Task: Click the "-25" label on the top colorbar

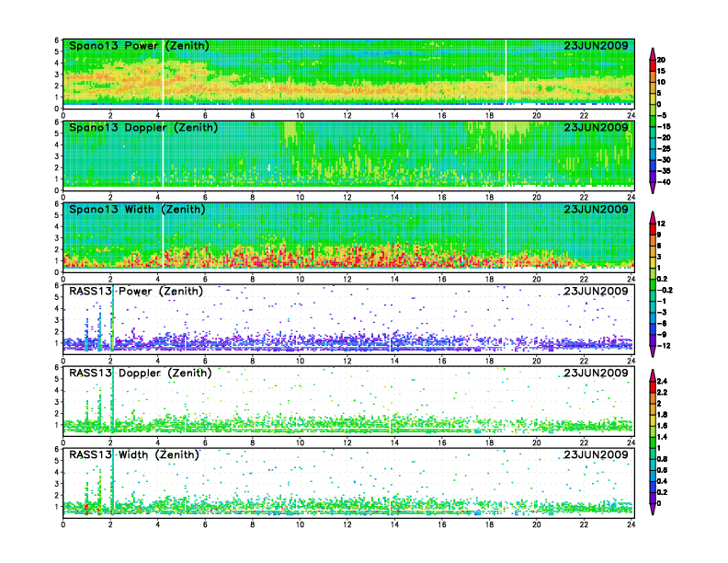Action: [x=664, y=149]
